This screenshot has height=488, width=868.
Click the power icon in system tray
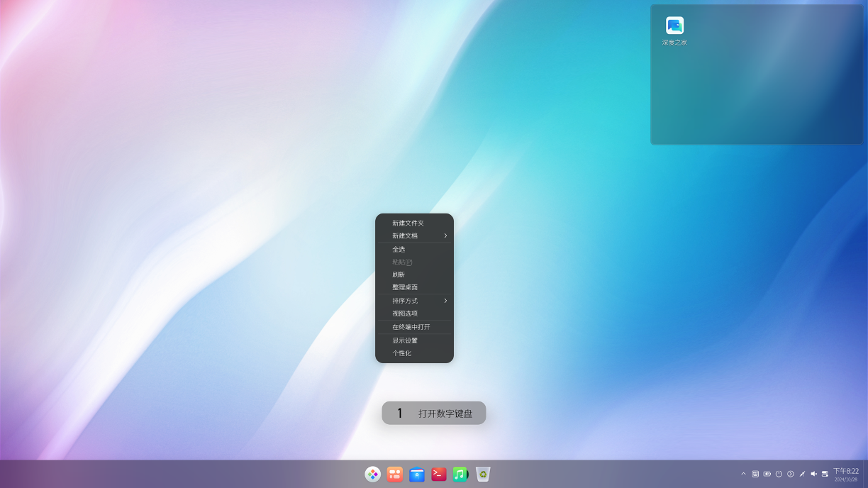click(779, 474)
